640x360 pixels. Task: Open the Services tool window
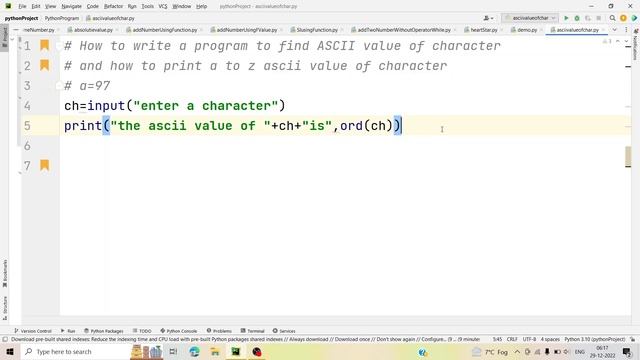click(x=284, y=331)
